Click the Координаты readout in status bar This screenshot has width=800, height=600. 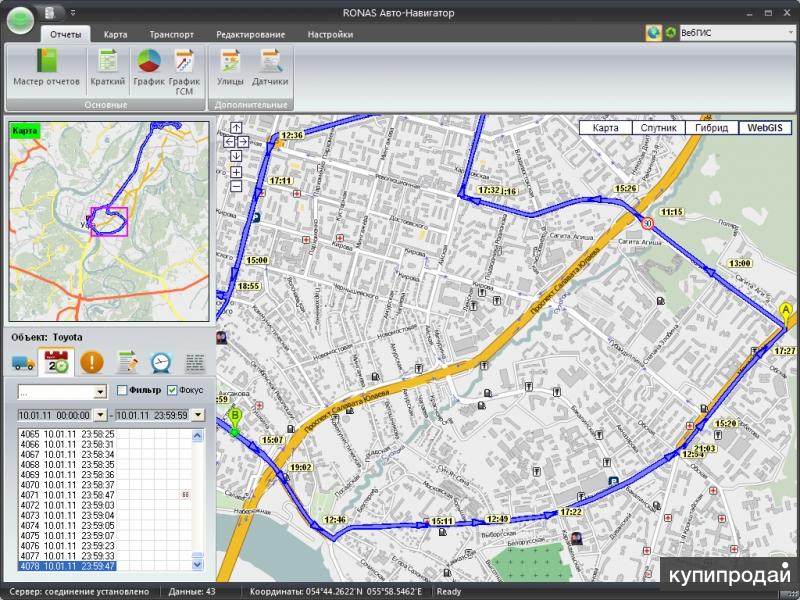pyautogui.click(x=336, y=592)
